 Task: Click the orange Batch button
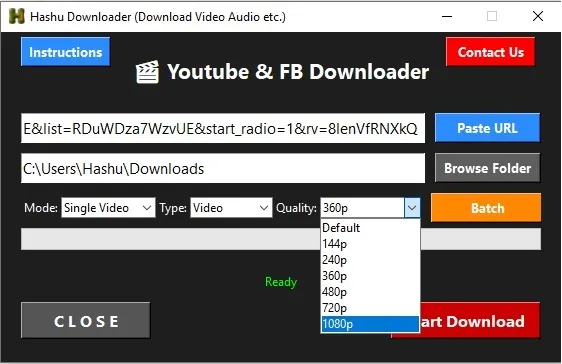(486, 208)
